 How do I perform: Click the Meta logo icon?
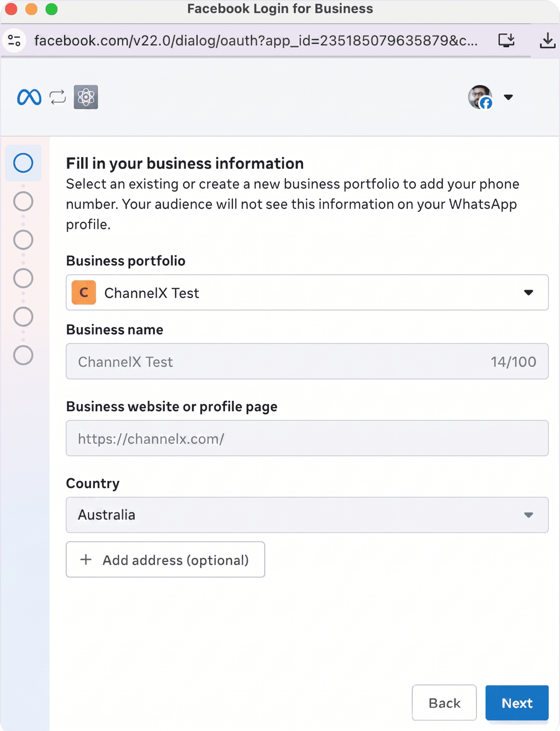(29, 97)
